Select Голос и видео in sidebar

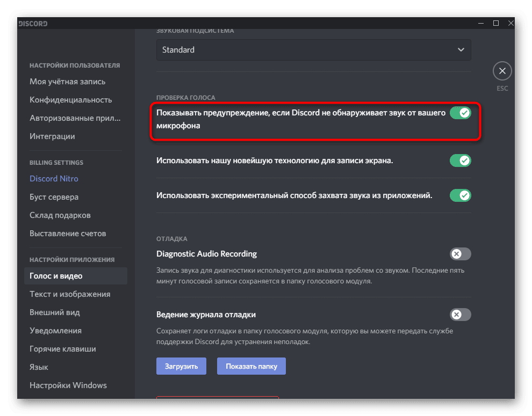[x=75, y=276]
